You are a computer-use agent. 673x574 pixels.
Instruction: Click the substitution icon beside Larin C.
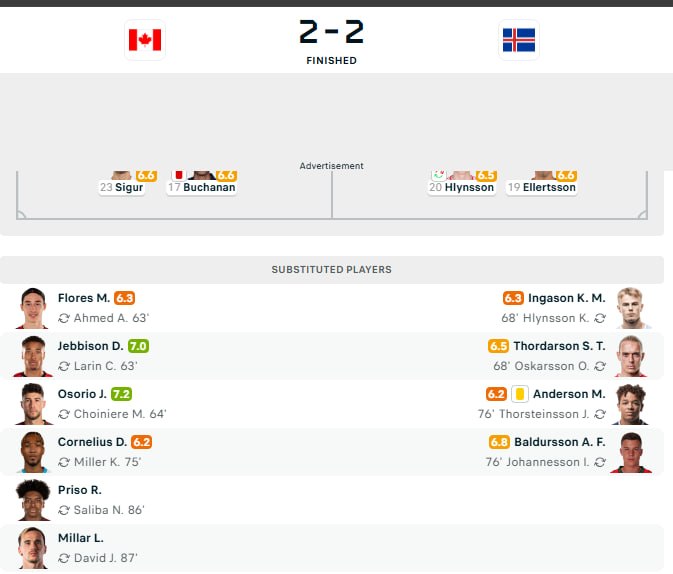(64, 366)
